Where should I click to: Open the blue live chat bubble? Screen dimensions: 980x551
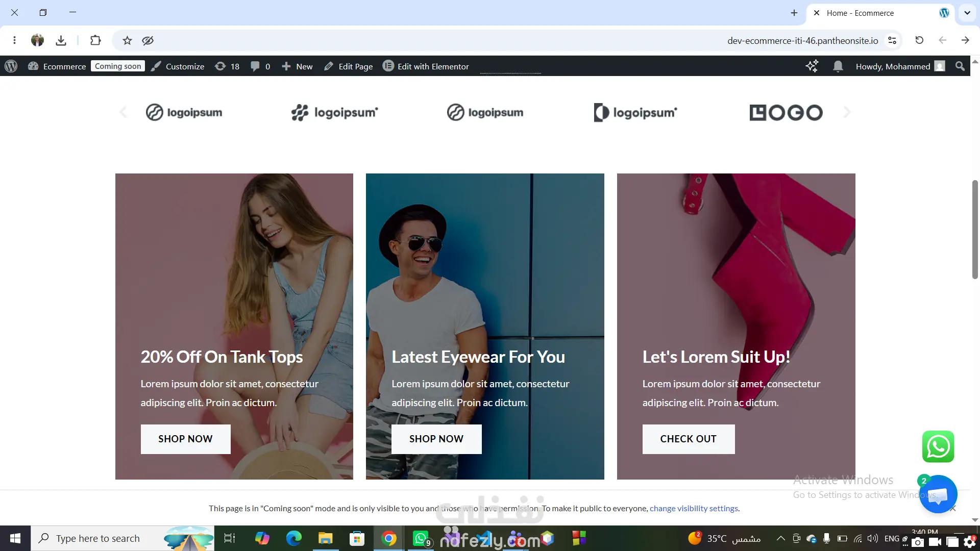click(938, 494)
